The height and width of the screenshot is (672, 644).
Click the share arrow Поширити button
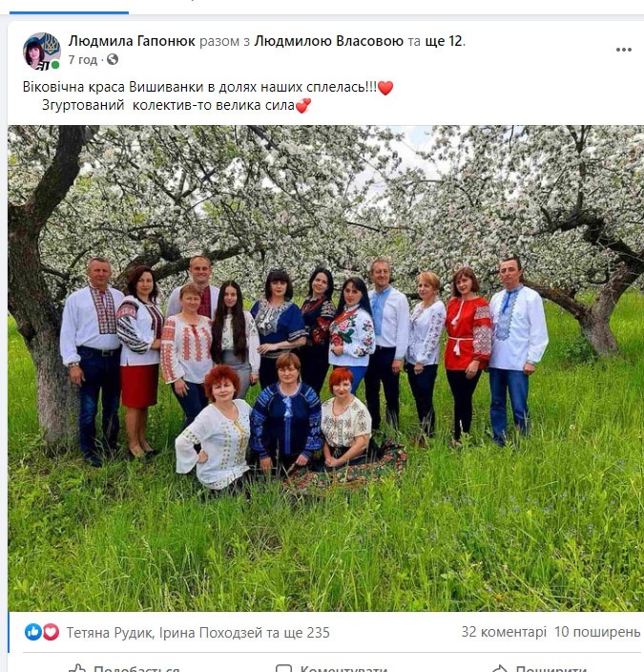[539, 669]
